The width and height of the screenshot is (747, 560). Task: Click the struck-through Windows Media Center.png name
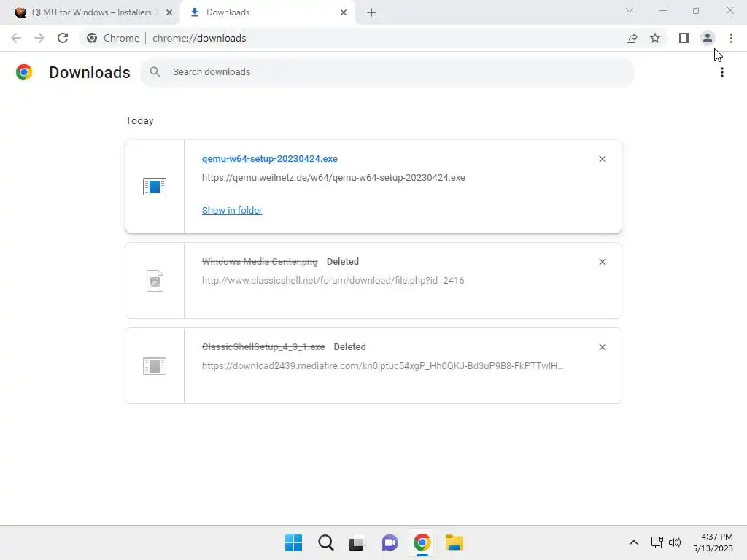tap(260, 262)
